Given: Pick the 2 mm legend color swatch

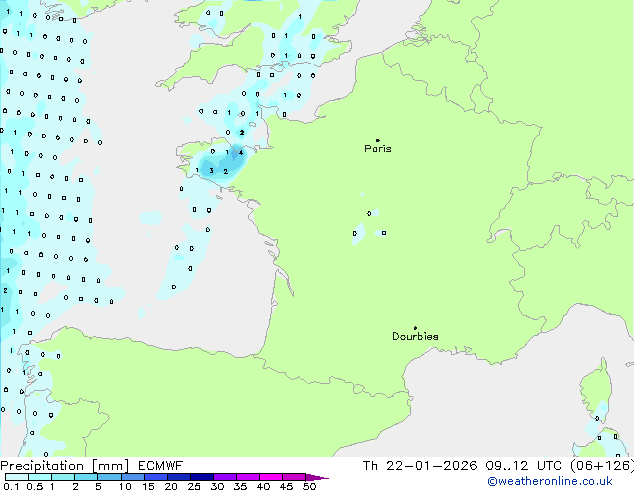Looking at the screenshot, I should pos(86,477).
